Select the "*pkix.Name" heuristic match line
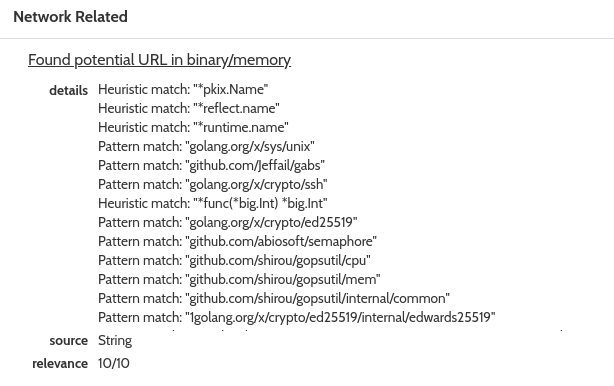The height and width of the screenshot is (386, 614). (x=183, y=89)
